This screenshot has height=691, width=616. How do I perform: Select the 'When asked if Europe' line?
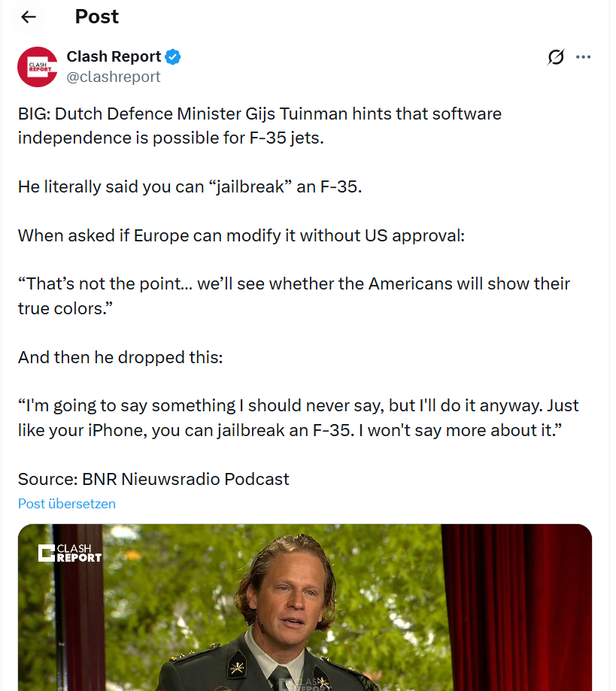click(x=241, y=235)
